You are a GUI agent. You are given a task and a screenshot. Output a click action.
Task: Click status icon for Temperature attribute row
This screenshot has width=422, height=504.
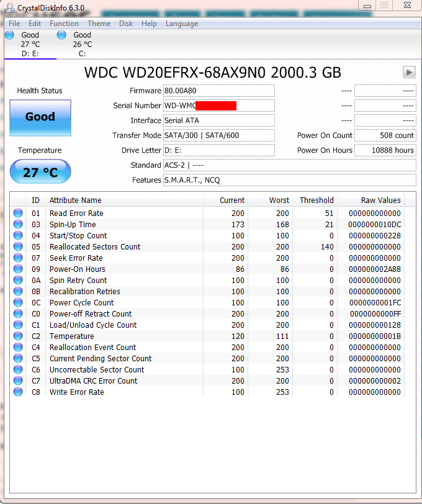[x=19, y=336]
